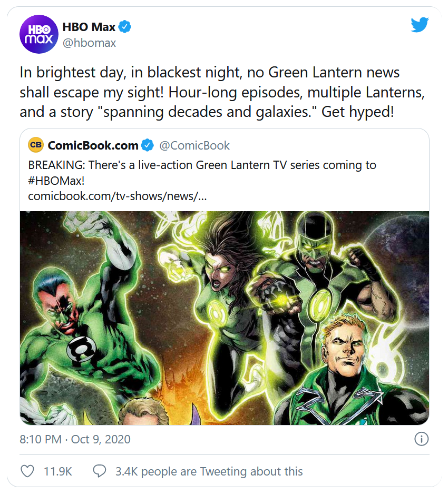The width and height of the screenshot is (448, 495).
Task: Click the "In brightest day" tweet text
Action: 222,92
